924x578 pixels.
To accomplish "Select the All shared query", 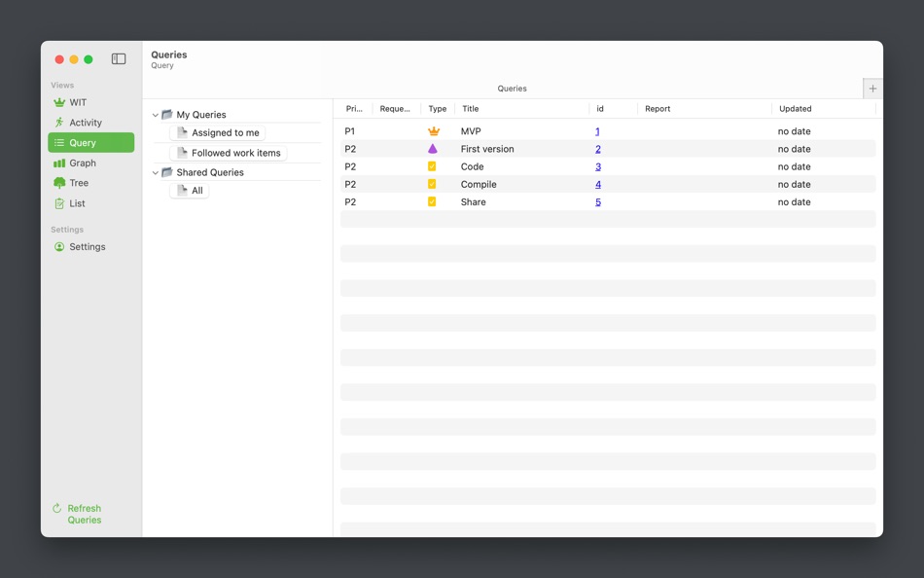I will [x=189, y=191].
